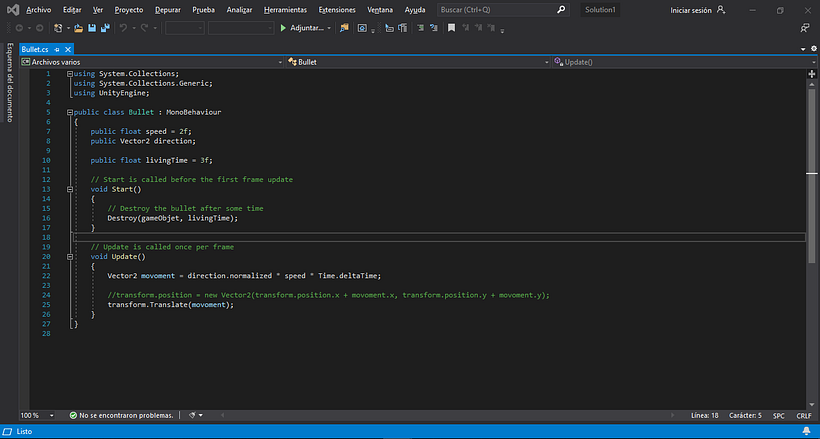Collapse the using directives block
Viewport: 820px width, 439px height.
click(x=70, y=74)
